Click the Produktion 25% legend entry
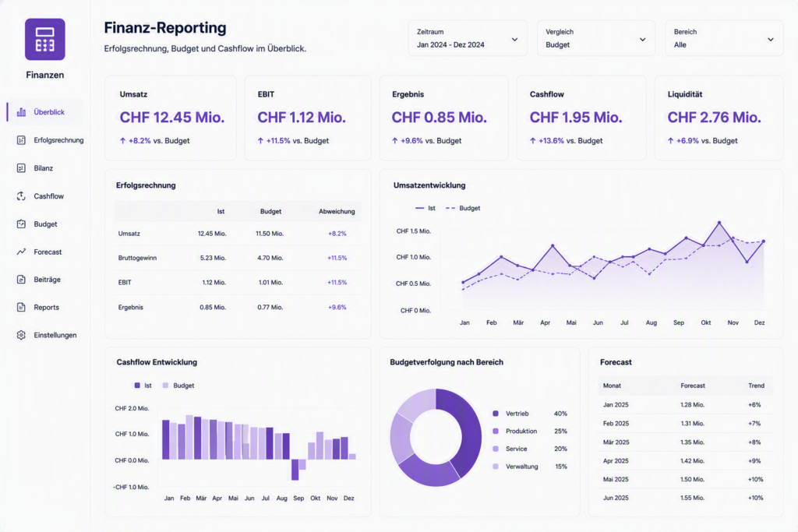 click(x=530, y=432)
